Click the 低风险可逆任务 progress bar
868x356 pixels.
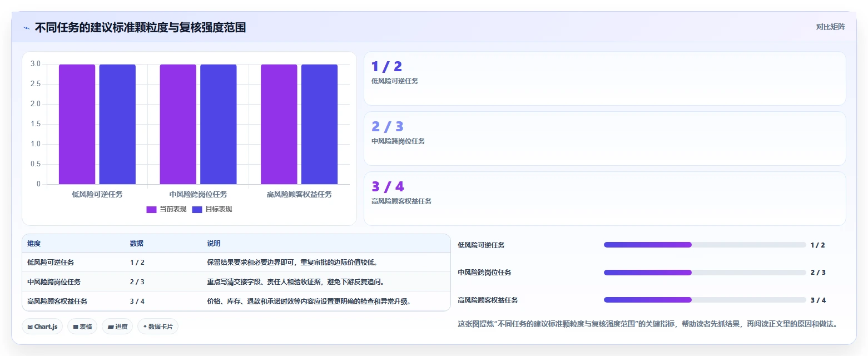click(705, 245)
